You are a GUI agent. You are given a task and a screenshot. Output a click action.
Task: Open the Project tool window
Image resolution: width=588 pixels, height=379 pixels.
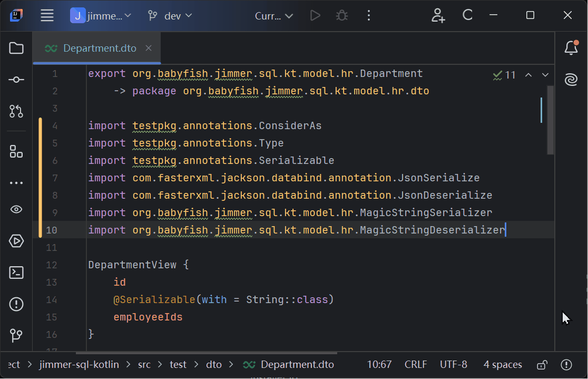pyautogui.click(x=16, y=48)
